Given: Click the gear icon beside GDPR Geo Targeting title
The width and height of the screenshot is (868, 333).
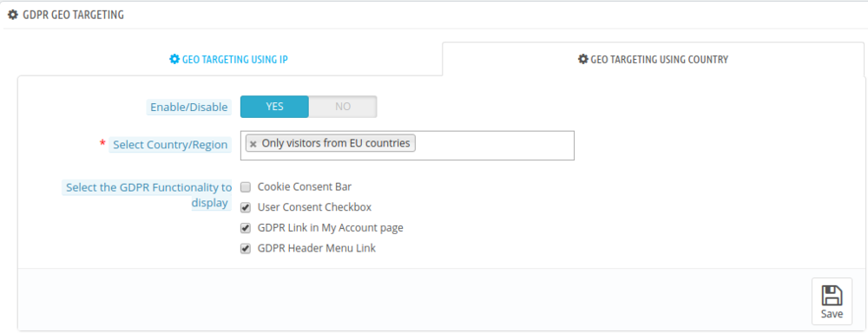Looking at the screenshot, I should (x=13, y=15).
